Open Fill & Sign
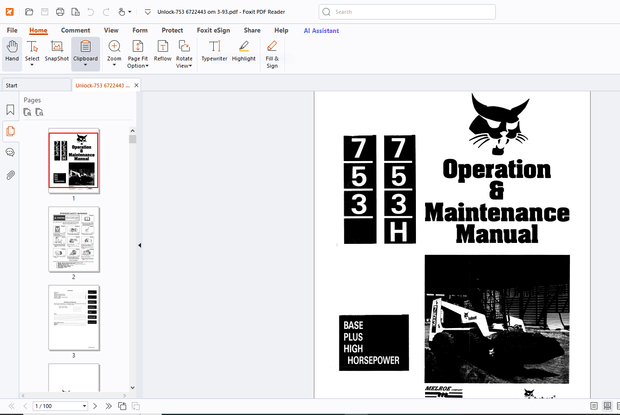The height and width of the screenshot is (415, 620). pos(272,54)
